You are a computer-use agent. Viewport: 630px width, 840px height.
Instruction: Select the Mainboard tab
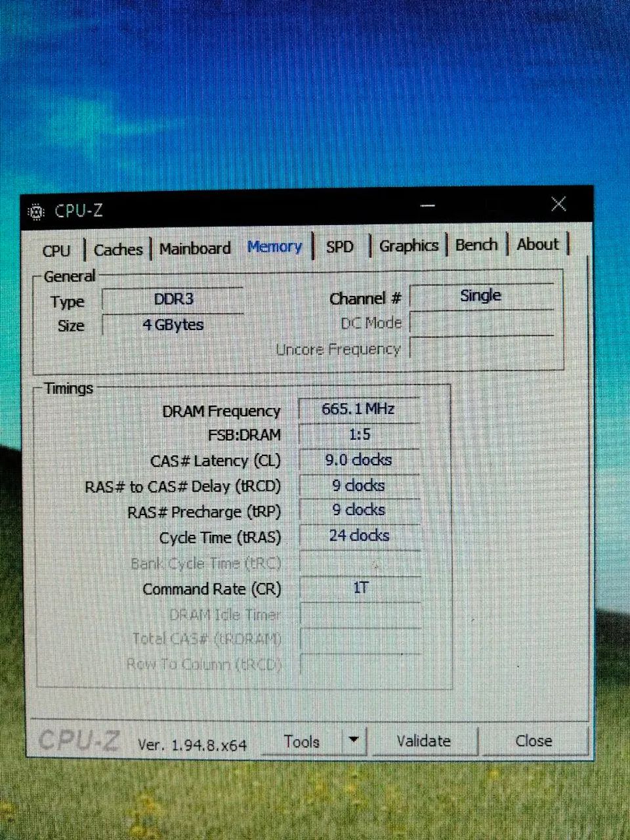coord(195,249)
